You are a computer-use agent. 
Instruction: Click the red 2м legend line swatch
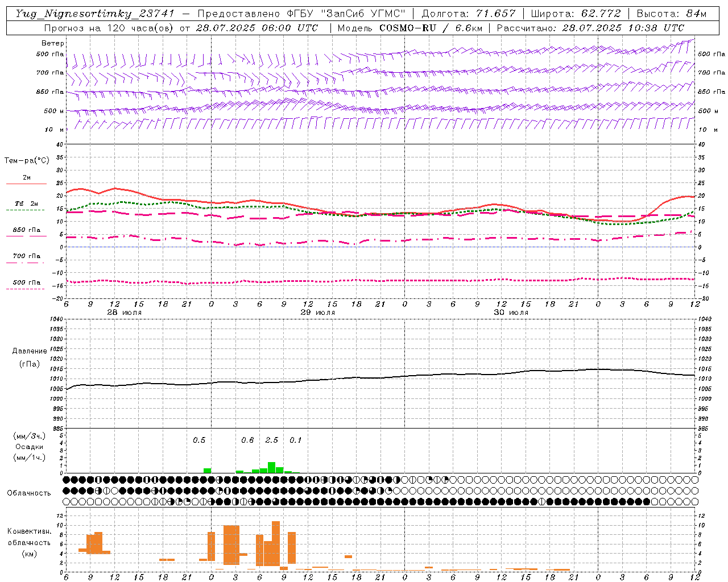(26, 184)
